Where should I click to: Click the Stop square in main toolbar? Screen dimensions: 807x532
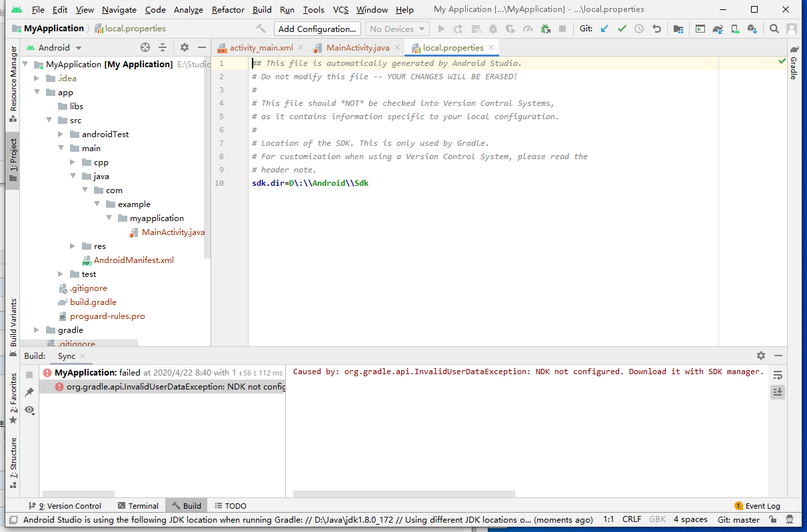click(562, 29)
